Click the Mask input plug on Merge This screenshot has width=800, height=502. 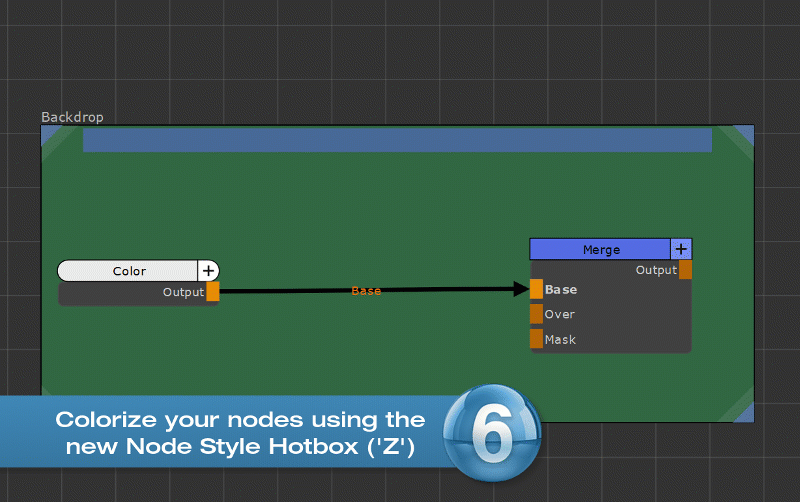[x=536, y=339]
